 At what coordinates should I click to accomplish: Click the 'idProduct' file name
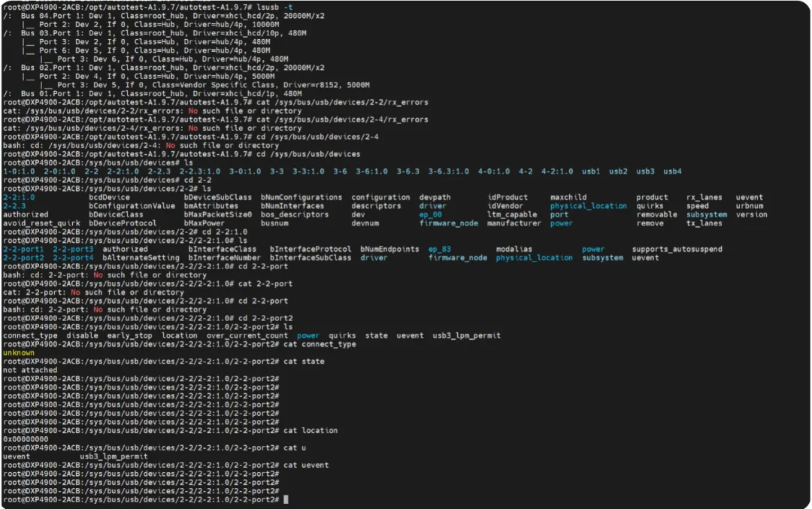507,197
